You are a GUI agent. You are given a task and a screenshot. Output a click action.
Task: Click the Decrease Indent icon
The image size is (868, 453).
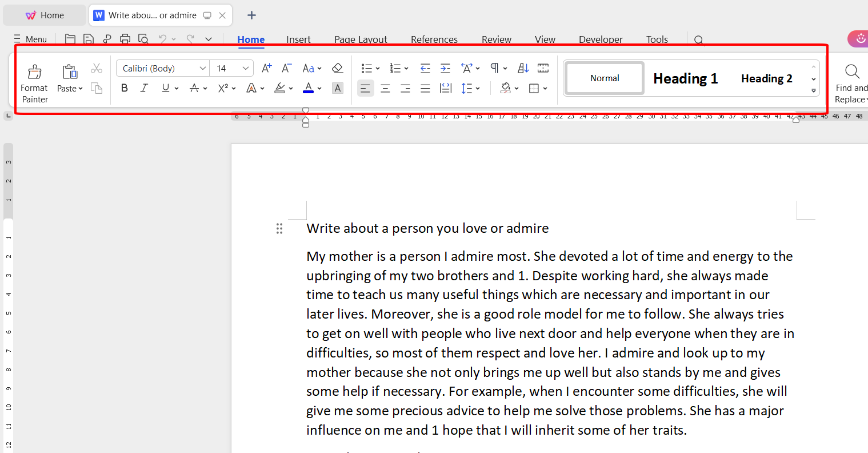(425, 68)
